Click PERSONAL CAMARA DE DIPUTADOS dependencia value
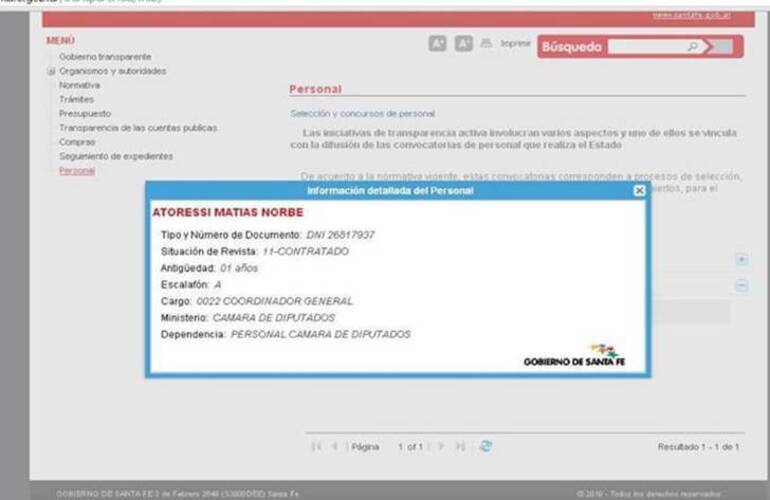Viewport: 770px width, 500px height. tap(321, 335)
